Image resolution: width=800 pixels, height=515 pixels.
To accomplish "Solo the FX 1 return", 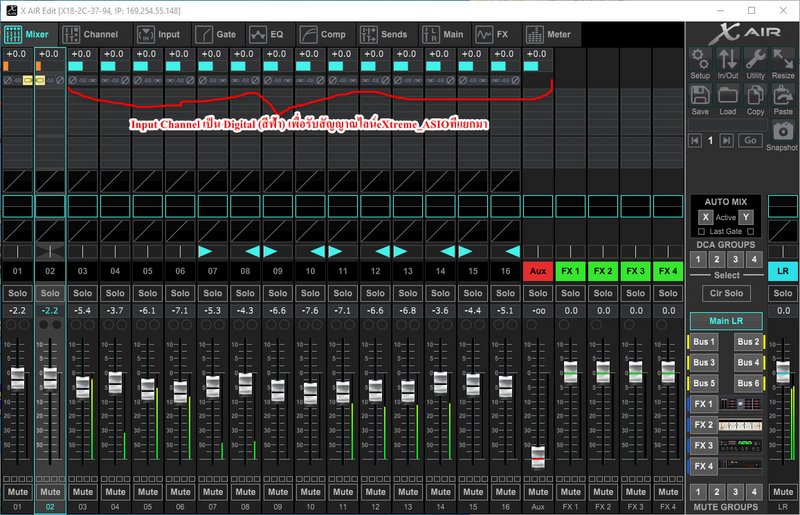I will 570,293.
